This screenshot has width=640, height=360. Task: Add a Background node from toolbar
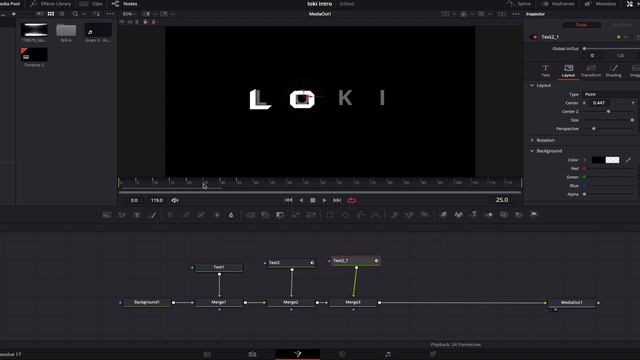point(107,215)
